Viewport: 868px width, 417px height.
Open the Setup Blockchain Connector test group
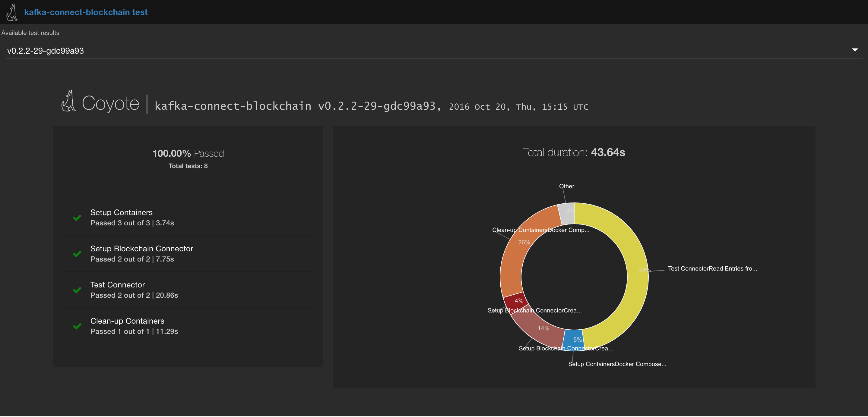pyautogui.click(x=188, y=254)
